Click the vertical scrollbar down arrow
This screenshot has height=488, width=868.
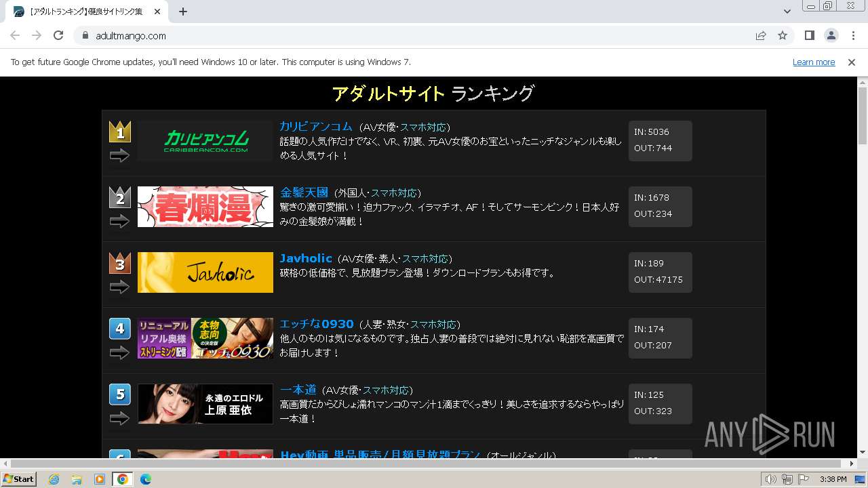pos(863,452)
